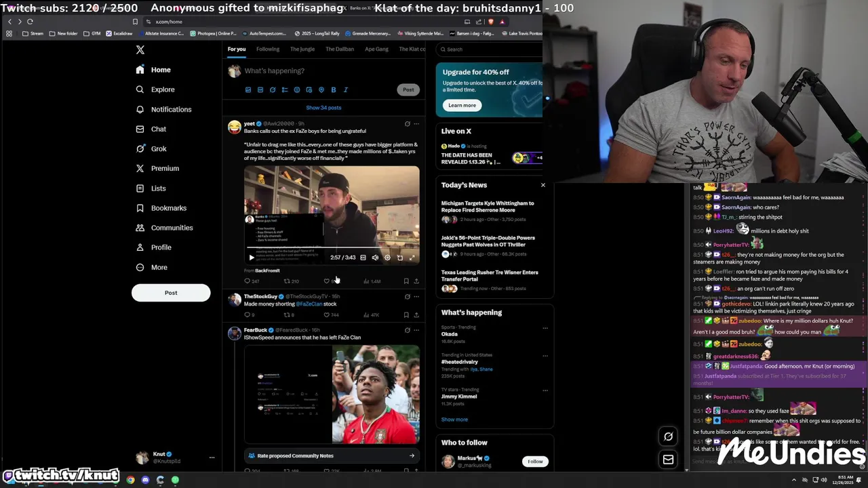Open the emoji picker in composer

point(297,89)
